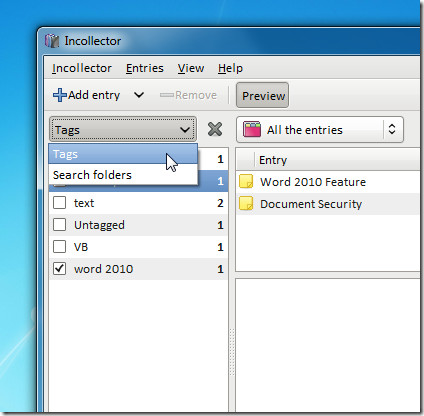
Task: Click the Incollector app icon in title bar
Action: tap(52, 41)
